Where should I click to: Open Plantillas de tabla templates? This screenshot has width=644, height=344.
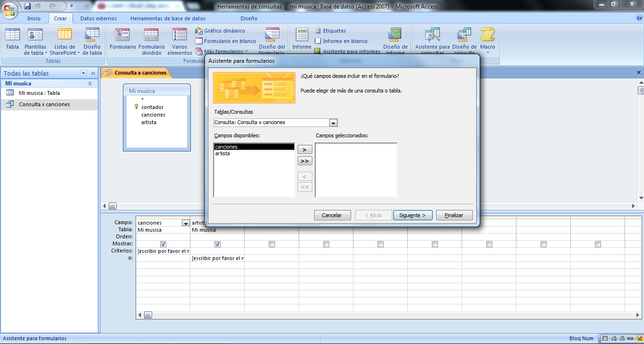click(35, 41)
